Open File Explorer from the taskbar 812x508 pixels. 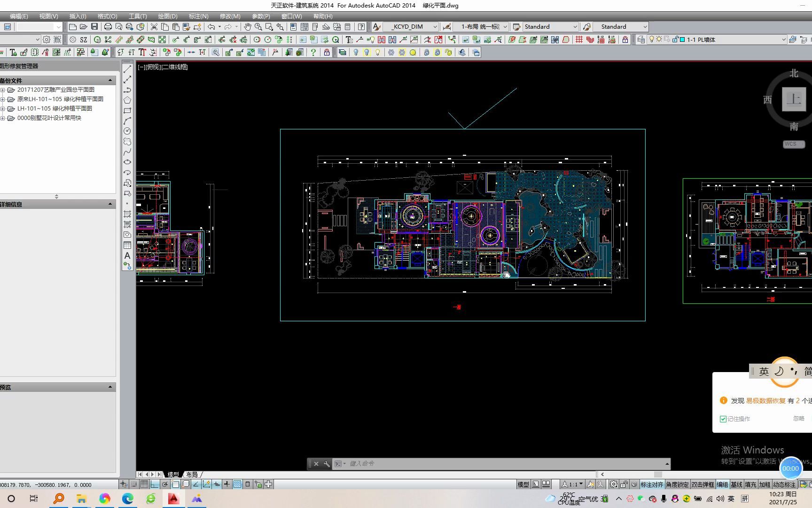[x=82, y=499]
